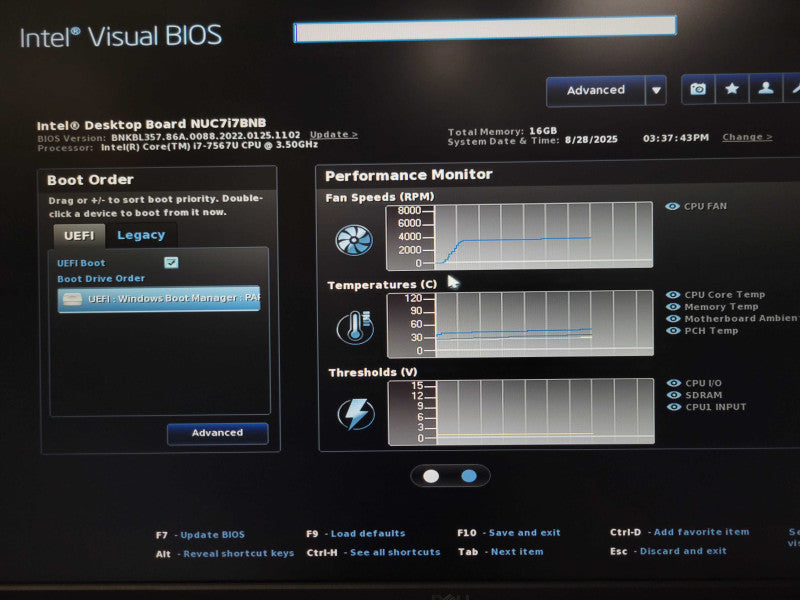Viewport: 800px width, 600px height.
Task: Click the user profile icon
Action: [765, 89]
